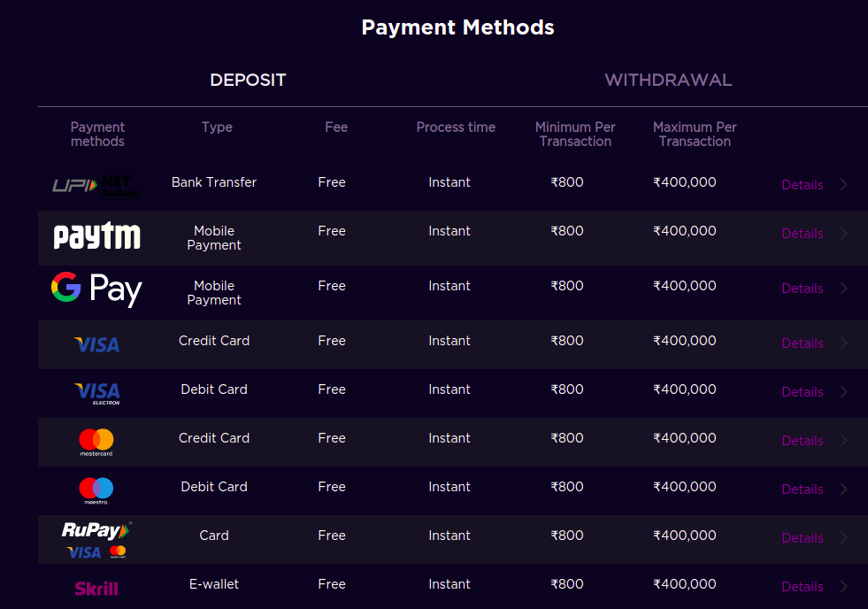Image resolution: width=868 pixels, height=609 pixels.
Task: Click the 'Payment Methods' page heading
Action: tap(457, 27)
